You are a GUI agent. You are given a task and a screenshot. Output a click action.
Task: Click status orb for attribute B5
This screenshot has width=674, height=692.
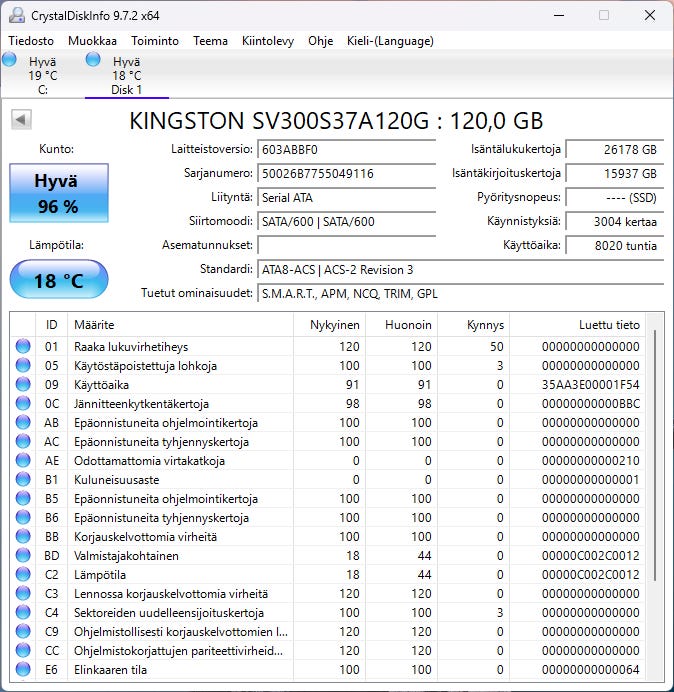pyautogui.click(x=23, y=498)
